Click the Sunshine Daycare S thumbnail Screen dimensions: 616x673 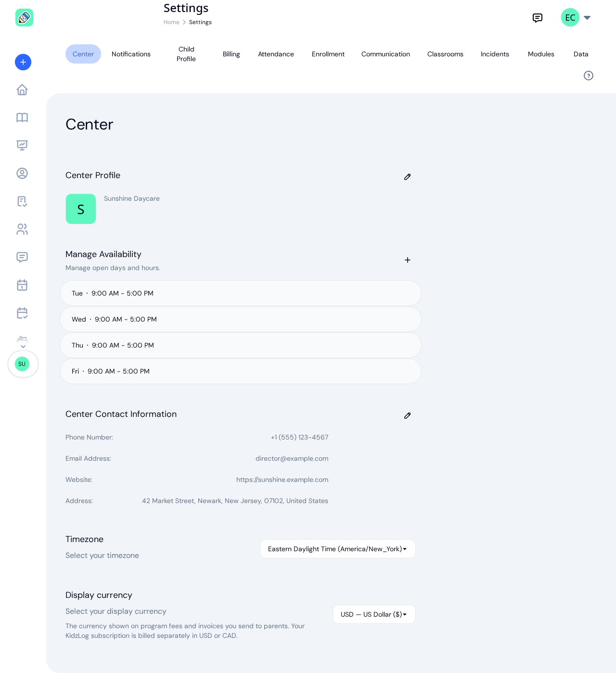[81, 209]
